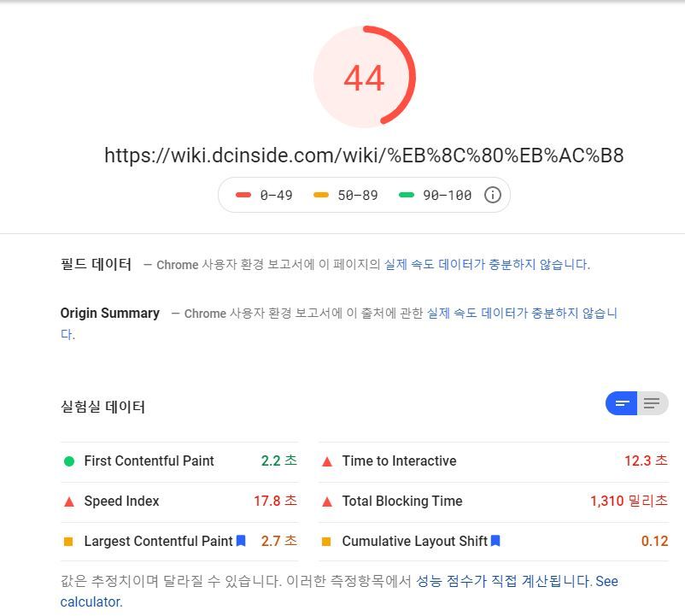Click red triangle icon beside Time to Interactive
The image size is (685, 616).
(x=326, y=461)
